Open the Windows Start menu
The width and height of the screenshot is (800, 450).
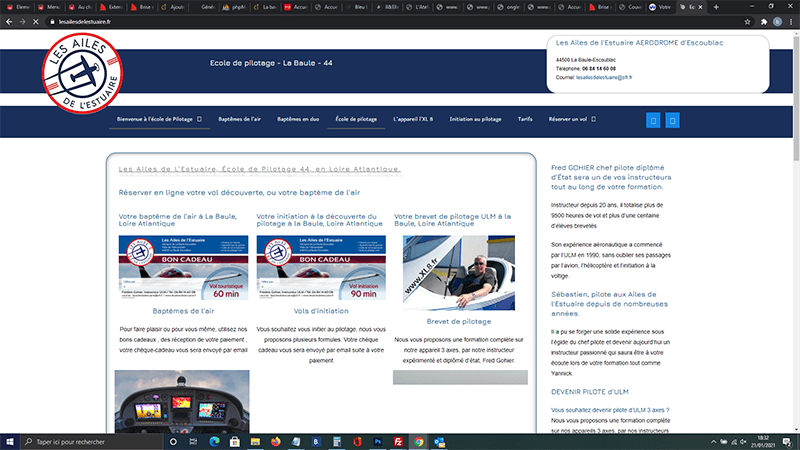(x=9, y=440)
